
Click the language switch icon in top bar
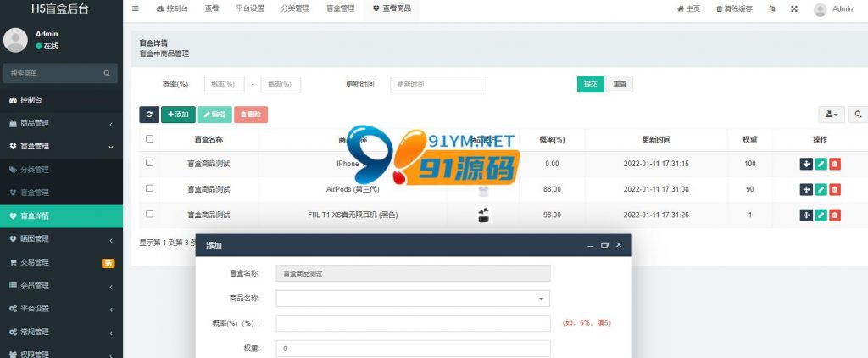click(771, 8)
